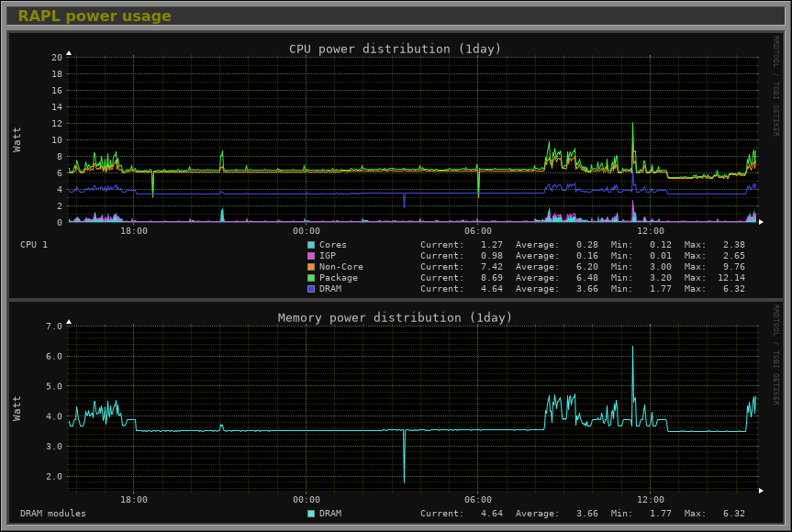The image size is (792, 532).
Task: Select Non-Core current value 7.42
Action: (492, 267)
